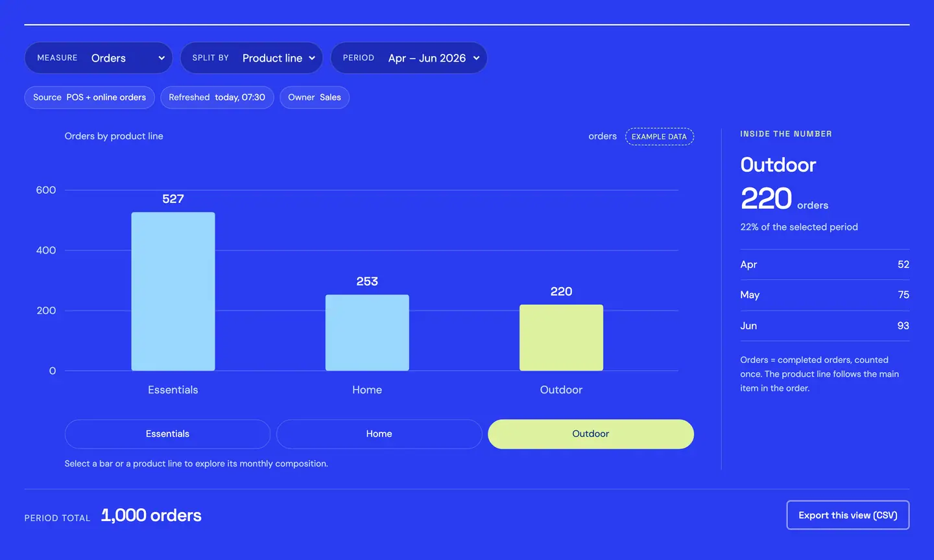This screenshot has width=934, height=560.
Task: Open the Period dropdown Apr – Jun 2026
Action: (409, 58)
